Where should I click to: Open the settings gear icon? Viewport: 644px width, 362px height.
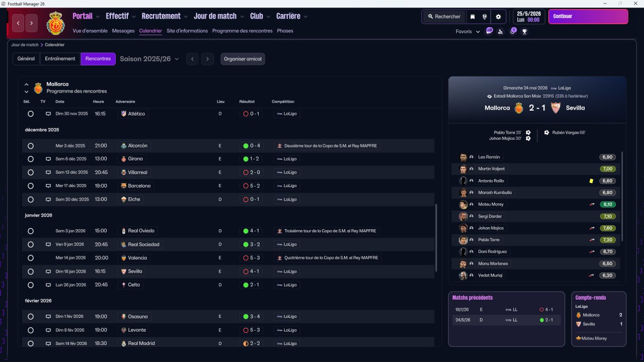pos(499,17)
